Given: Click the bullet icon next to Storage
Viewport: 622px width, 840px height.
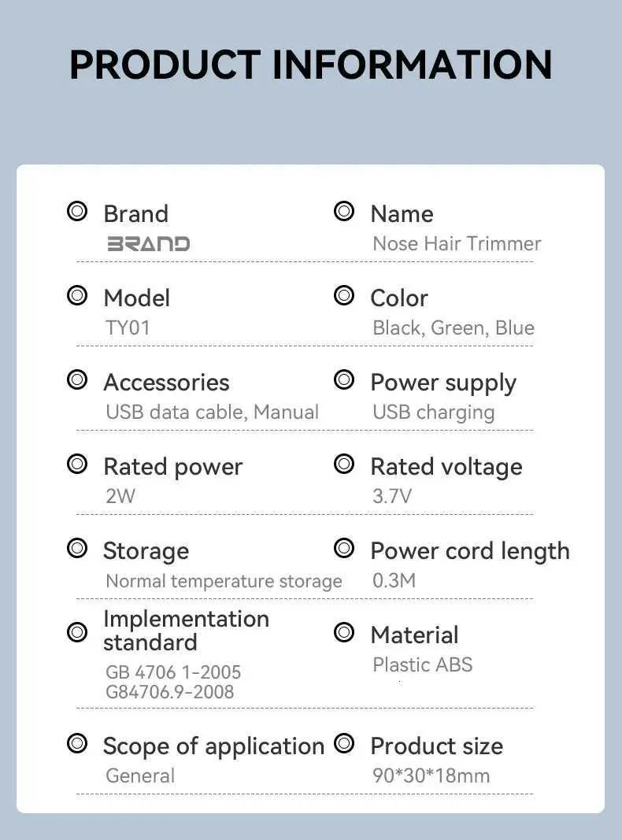Looking at the screenshot, I should pos(77,548).
